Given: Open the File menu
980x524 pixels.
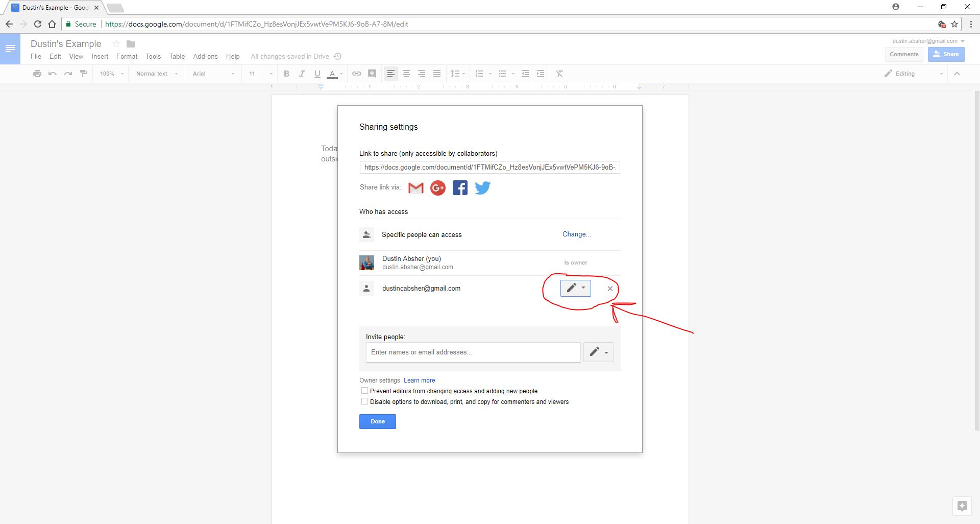Looking at the screenshot, I should tap(36, 56).
